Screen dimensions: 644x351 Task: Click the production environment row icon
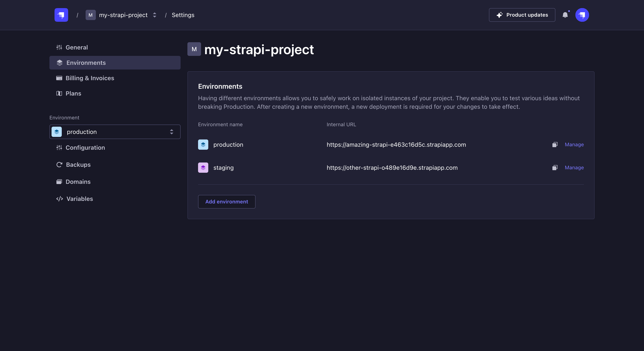point(203,145)
